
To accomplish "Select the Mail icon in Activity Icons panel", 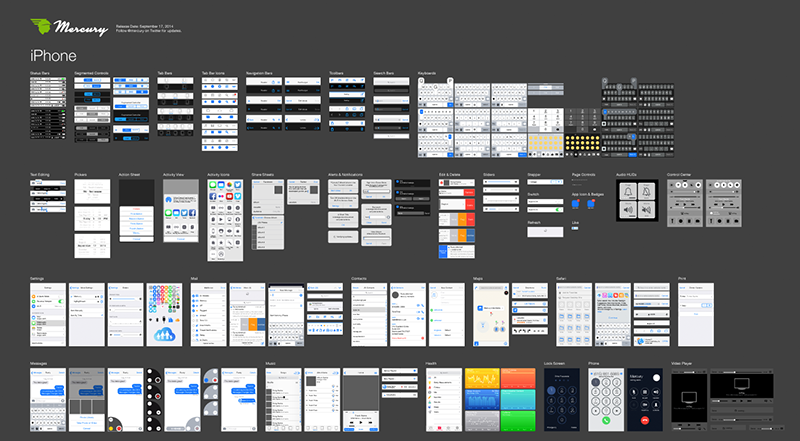I will 221,185.
